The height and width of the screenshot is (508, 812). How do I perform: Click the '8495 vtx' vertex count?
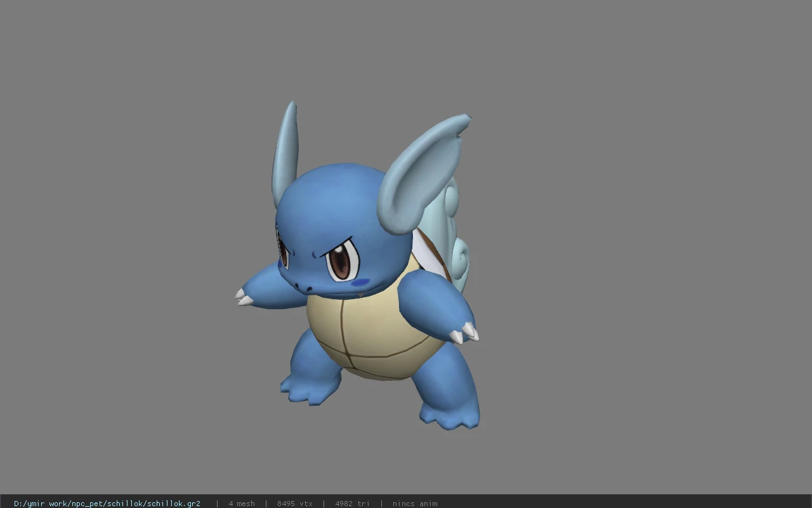295,504
